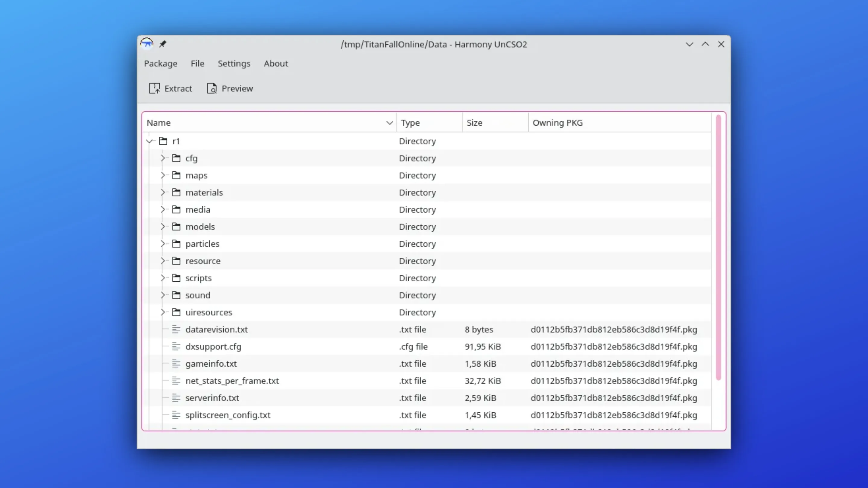Expand the cfg directory

[163, 158]
